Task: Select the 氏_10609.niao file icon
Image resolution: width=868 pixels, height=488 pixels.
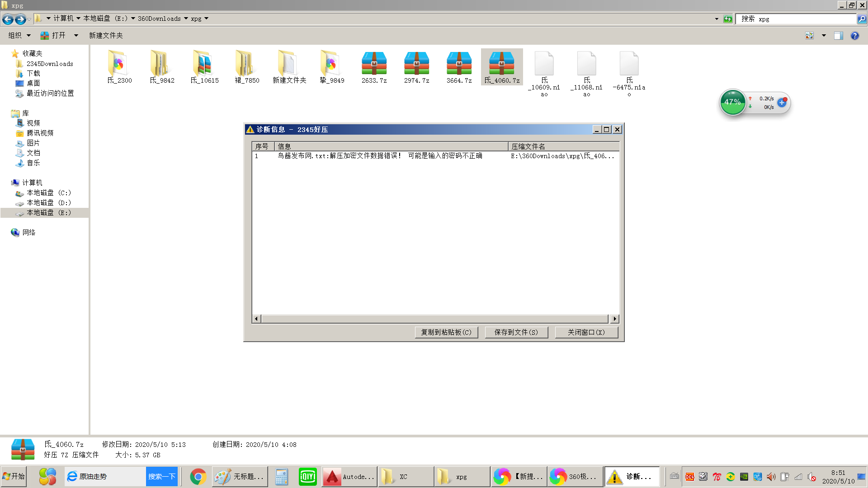Action: pyautogui.click(x=544, y=64)
